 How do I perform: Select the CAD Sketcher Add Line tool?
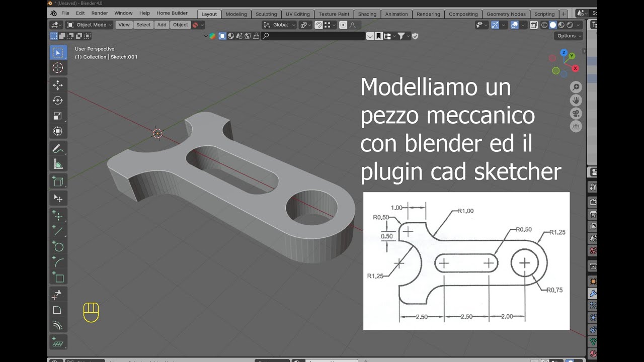pyautogui.click(x=58, y=231)
